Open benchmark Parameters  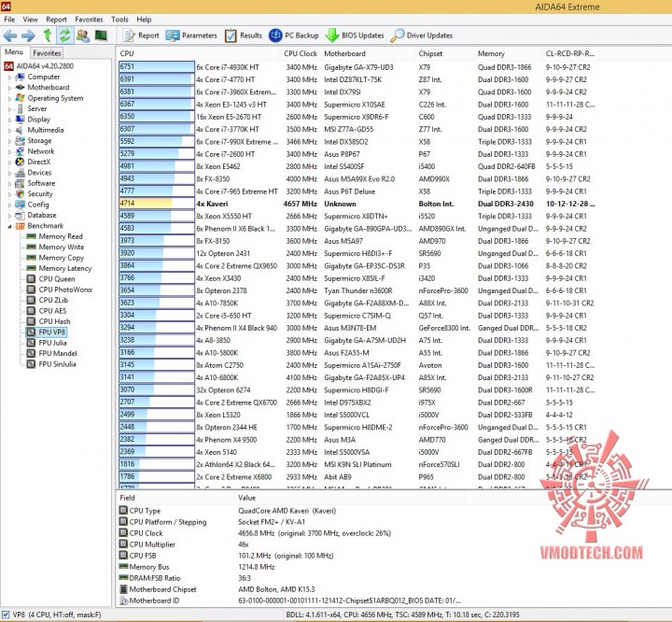coord(191,35)
